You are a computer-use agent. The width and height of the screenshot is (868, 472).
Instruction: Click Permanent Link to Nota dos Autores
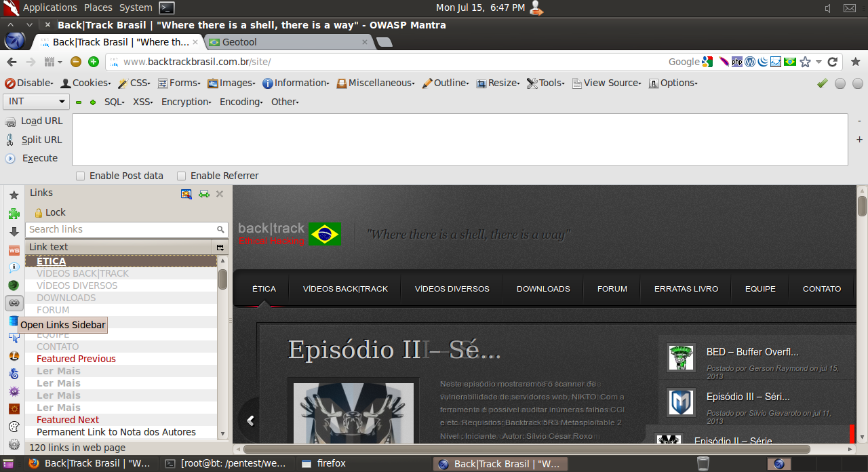(116, 432)
